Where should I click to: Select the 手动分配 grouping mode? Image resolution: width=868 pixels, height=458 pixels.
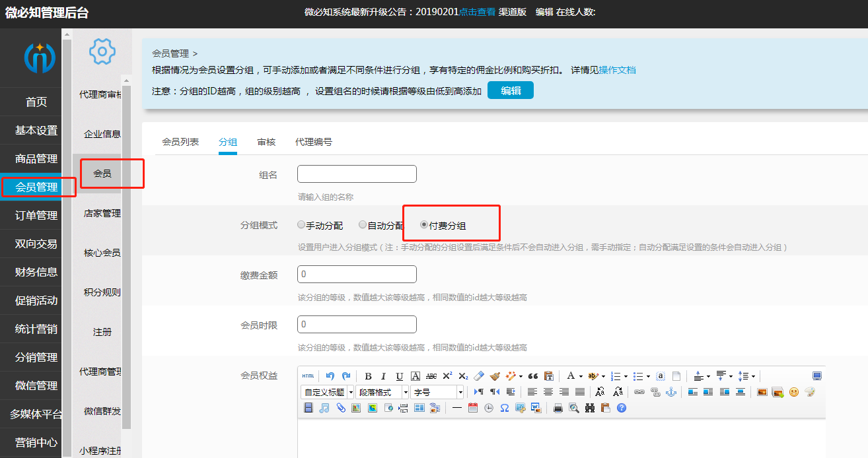pyautogui.click(x=301, y=224)
